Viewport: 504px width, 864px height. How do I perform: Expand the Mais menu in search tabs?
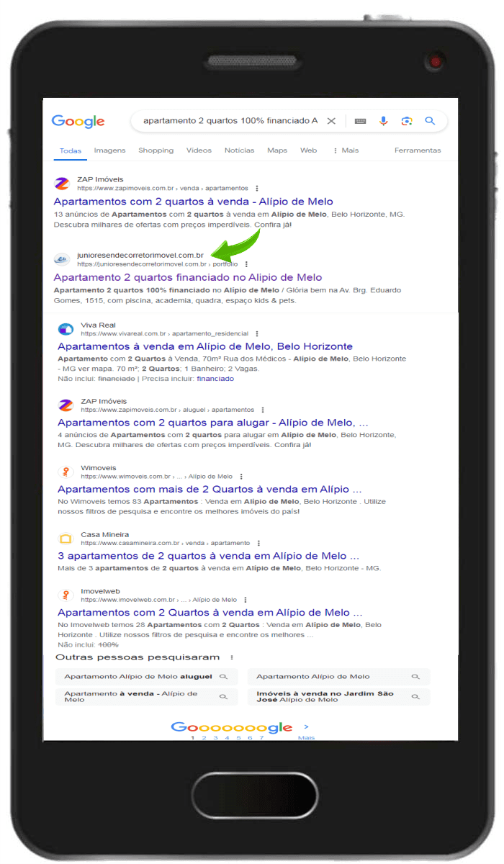346,150
